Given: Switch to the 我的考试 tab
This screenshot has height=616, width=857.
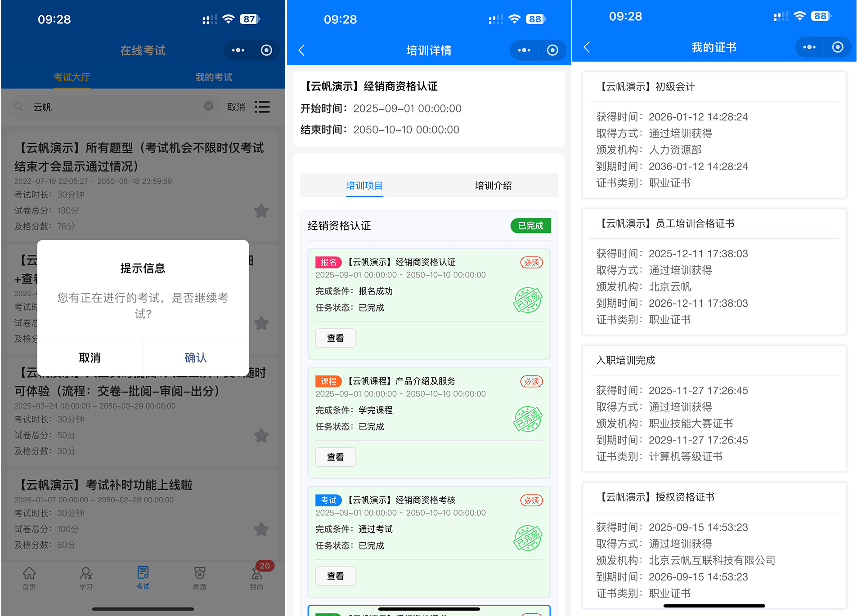Looking at the screenshot, I should pos(213,77).
